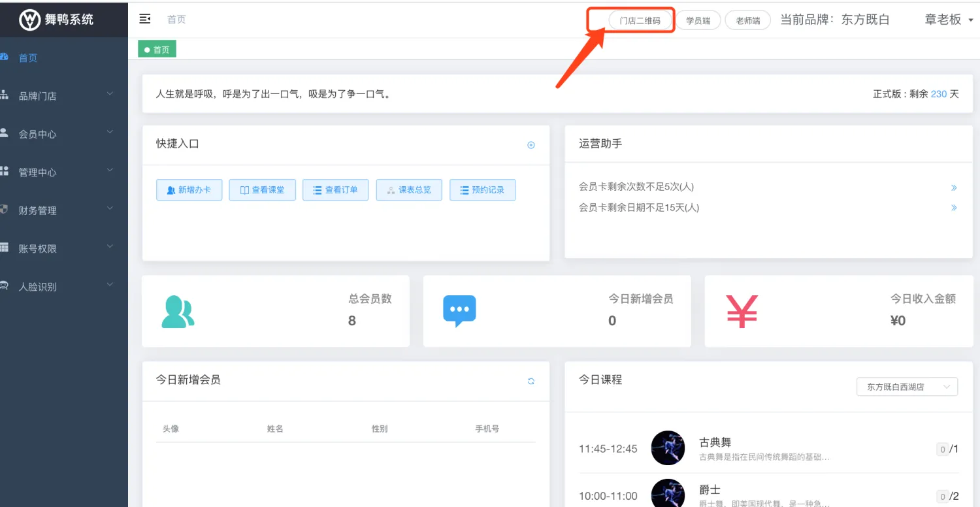
Task: Open arrow next to 会员卡剩余日期不足15天
Action: [x=954, y=208]
